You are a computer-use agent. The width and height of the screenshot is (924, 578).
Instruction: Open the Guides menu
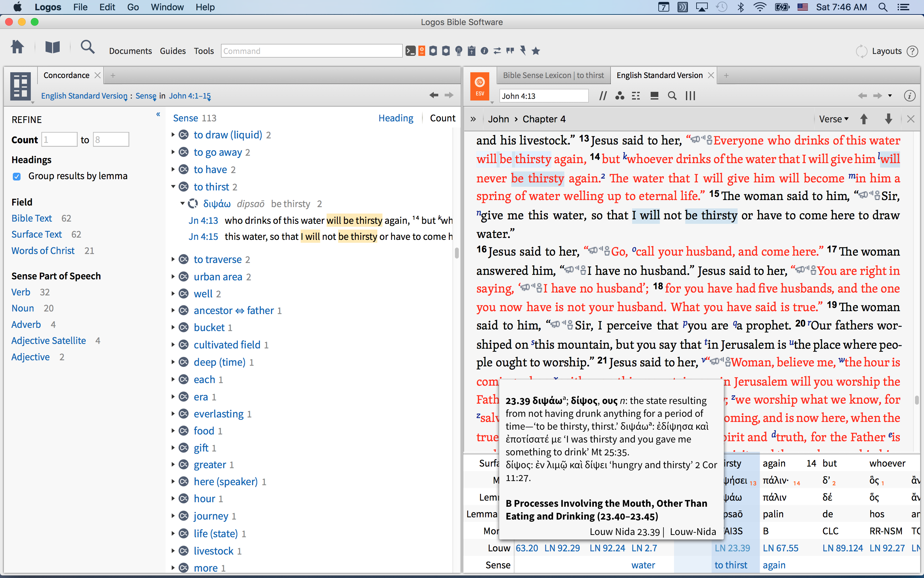[173, 51]
